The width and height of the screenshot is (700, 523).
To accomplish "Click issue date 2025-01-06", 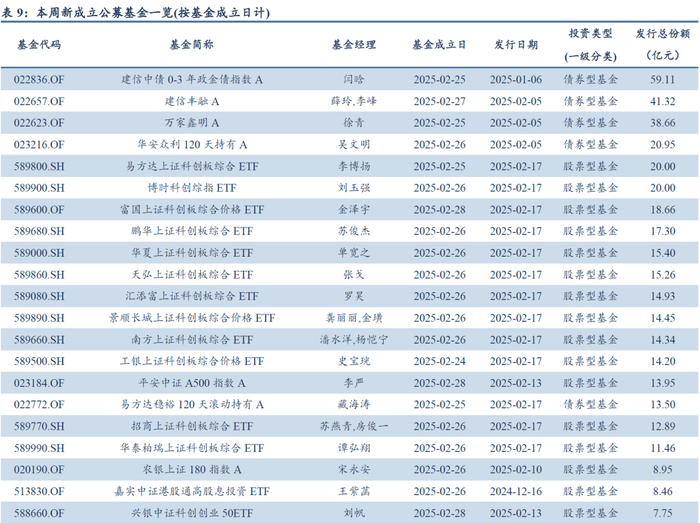I will tap(516, 79).
